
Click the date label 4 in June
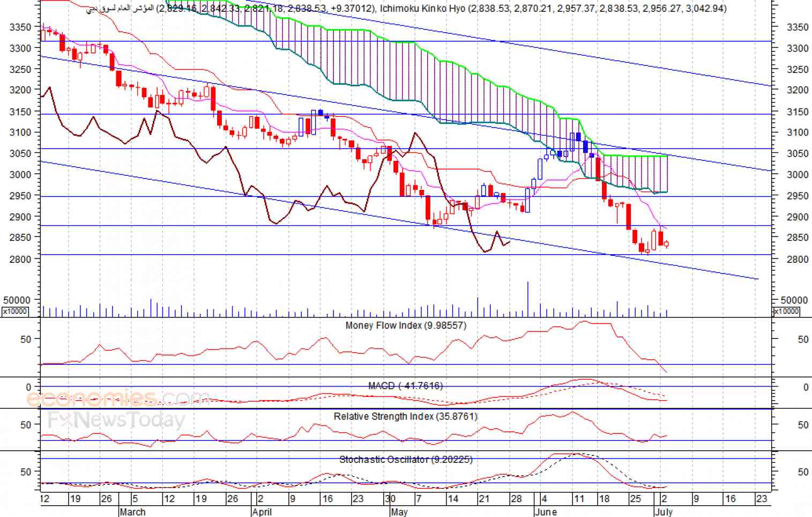[x=544, y=499]
